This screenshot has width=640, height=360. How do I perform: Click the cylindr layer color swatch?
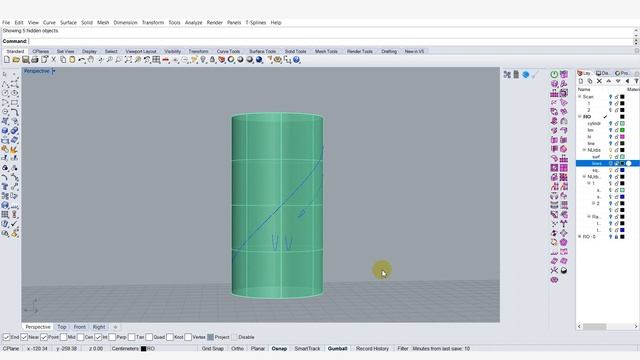622,123
